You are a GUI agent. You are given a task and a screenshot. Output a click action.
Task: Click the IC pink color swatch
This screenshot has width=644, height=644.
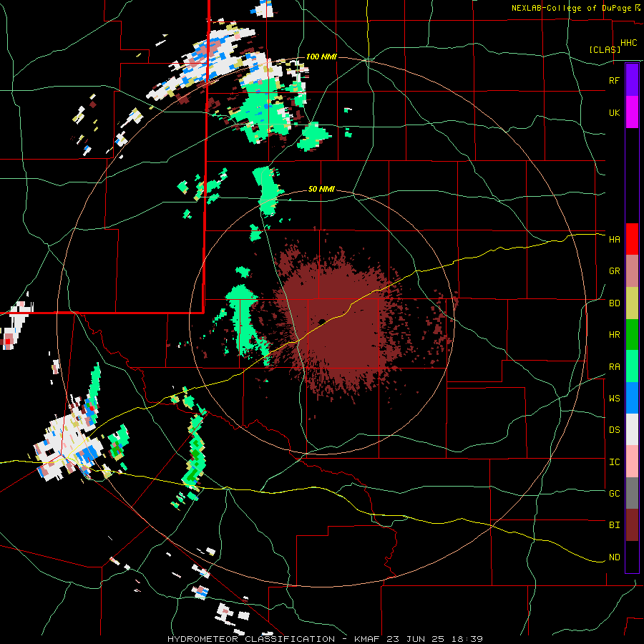pyautogui.click(x=632, y=462)
